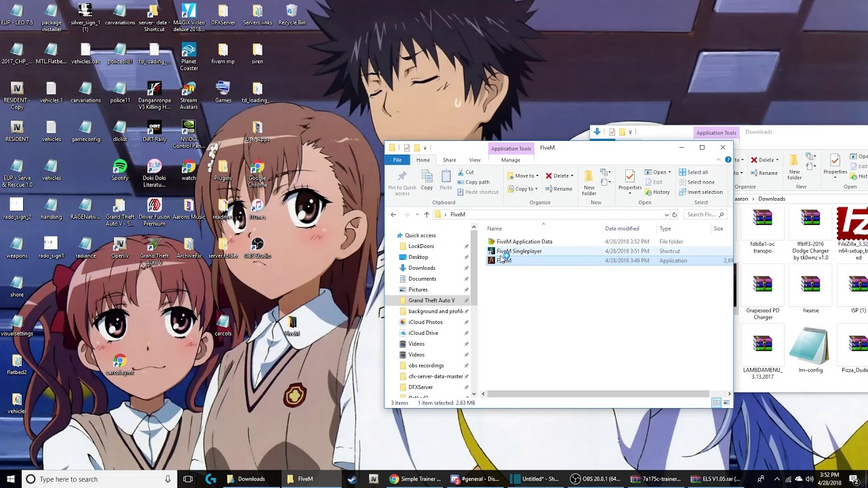Click Rename in the Organize group
This screenshot has width=868, height=488.
pos(559,189)
